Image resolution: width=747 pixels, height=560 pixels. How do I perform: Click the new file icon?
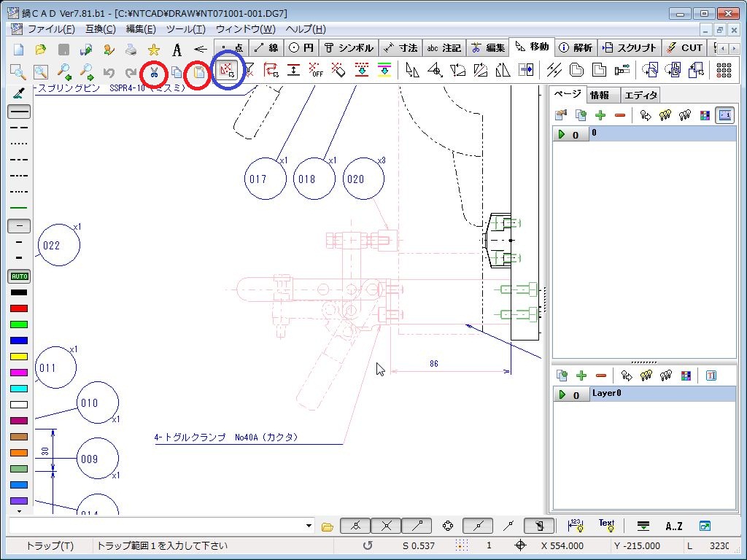[x=18, y=50]
